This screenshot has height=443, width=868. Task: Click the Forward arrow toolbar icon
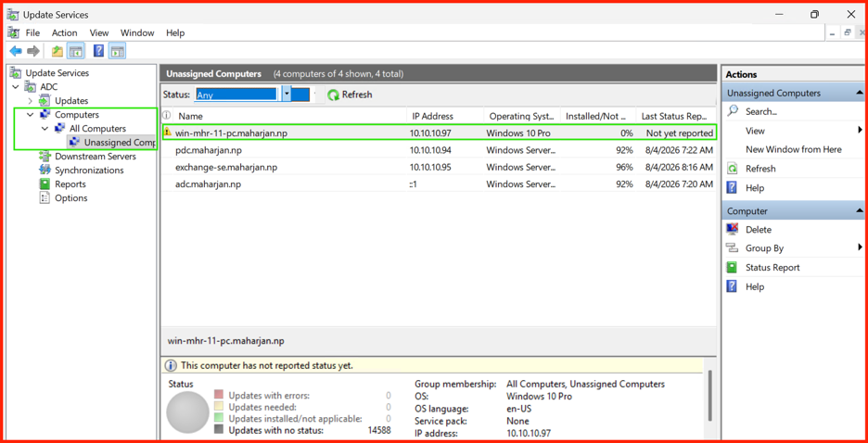(x=33, y=51)
